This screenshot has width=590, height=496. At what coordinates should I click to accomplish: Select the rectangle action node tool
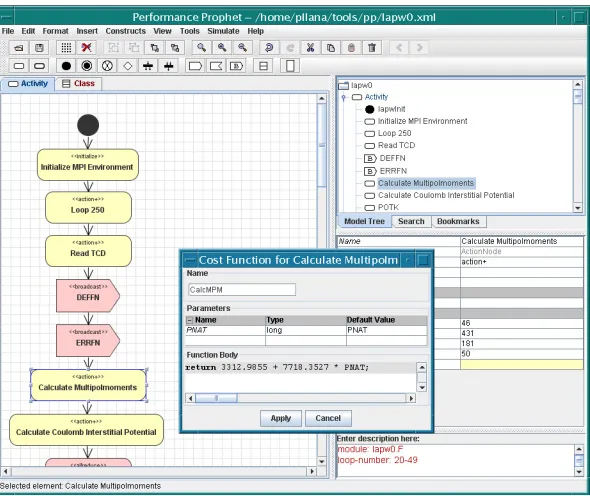(18, 66)
